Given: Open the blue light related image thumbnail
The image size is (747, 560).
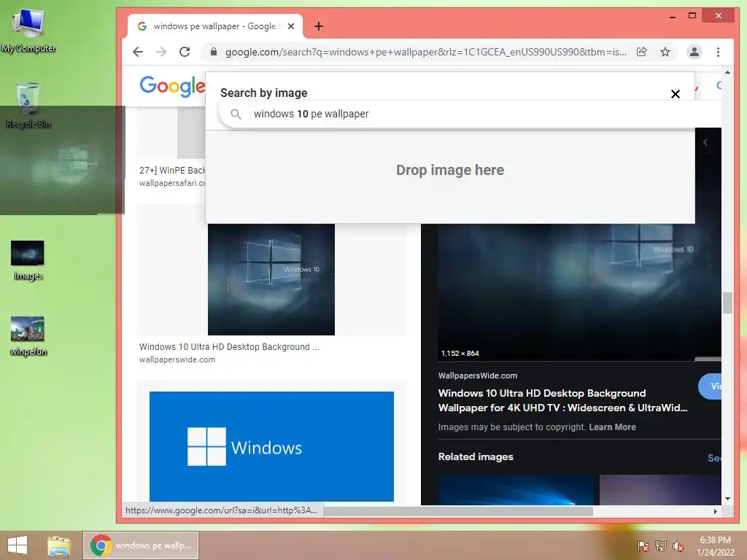Looking at the screenshot, I should pyautogui.click(x=516, y=489).
